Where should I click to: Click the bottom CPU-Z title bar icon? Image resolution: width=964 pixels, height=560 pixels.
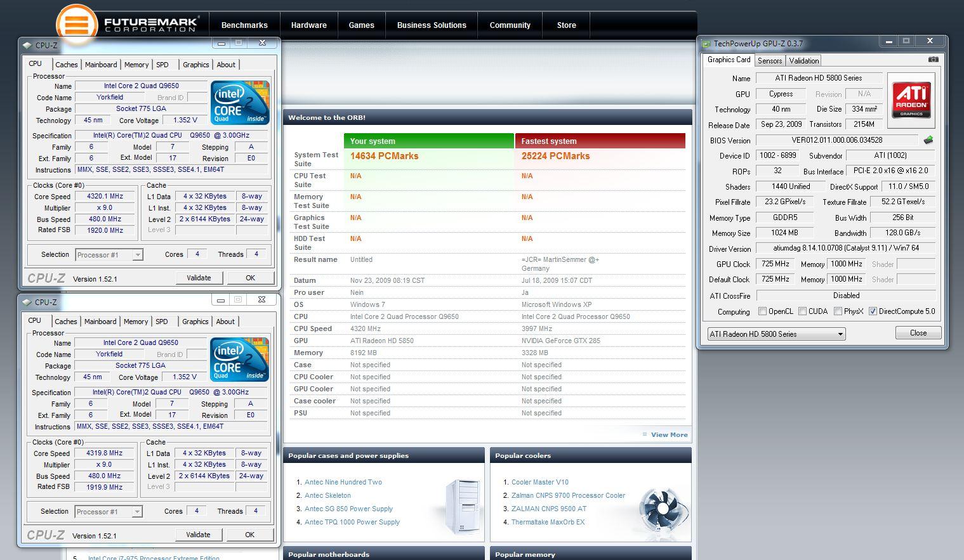(x=27, y=302)
